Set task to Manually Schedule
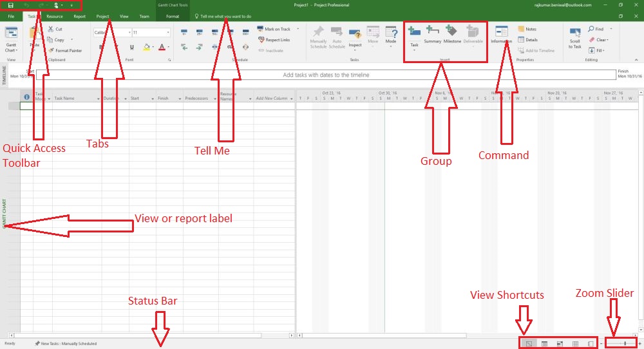Viewport: 644px width, 349px height. click(318, 38)
